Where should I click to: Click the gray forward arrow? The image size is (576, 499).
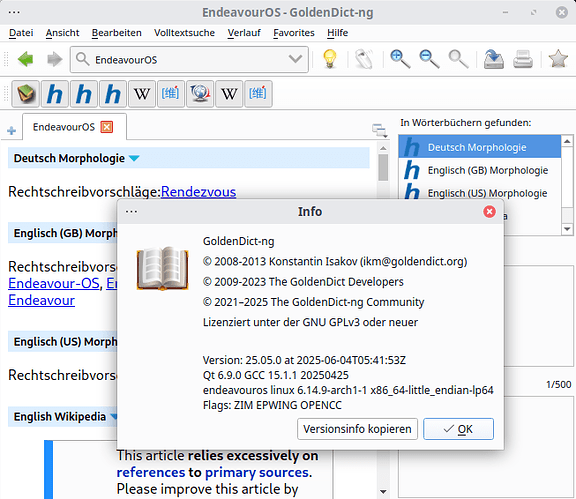pos(55,59)
